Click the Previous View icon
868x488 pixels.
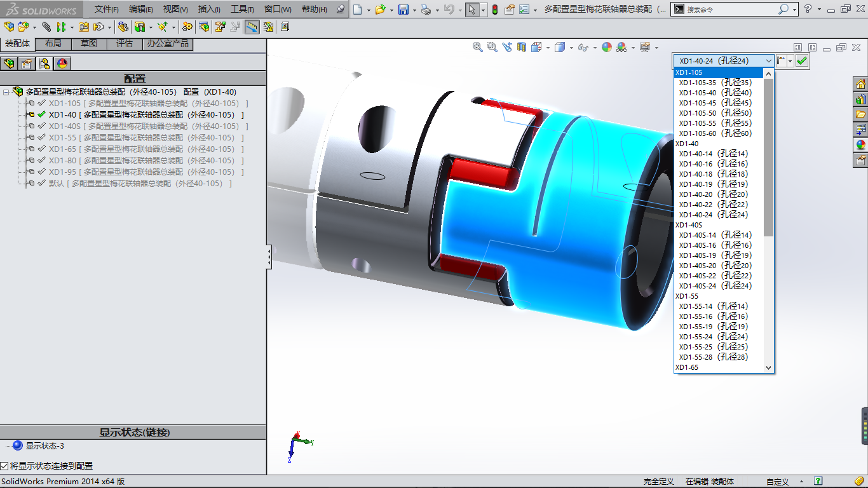pyautogui.click(x=507, y=47)
